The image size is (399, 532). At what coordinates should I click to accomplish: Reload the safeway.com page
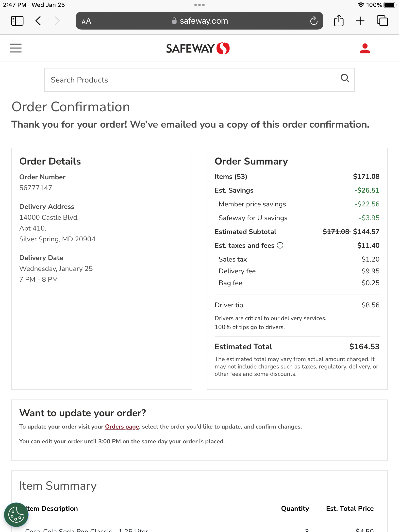tap(314, 21)
